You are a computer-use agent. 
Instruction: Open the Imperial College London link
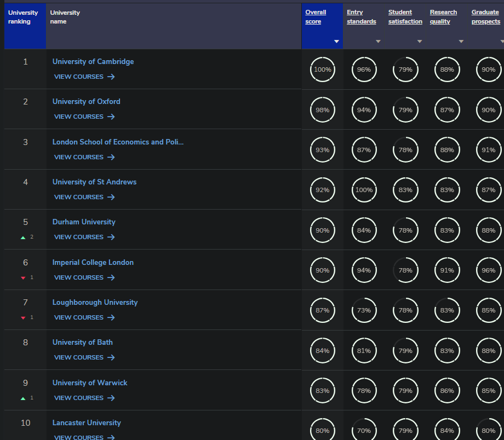tap(93, 262)
